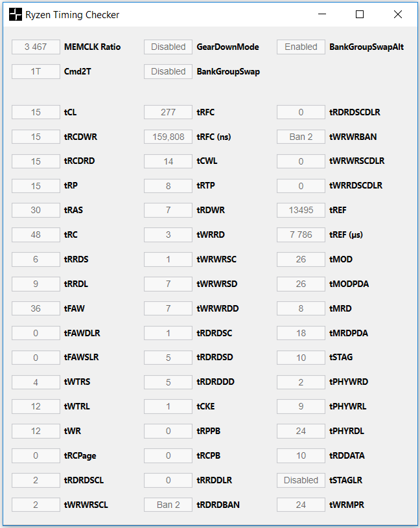The height and width of the screenshot is (528, 420).
Task: Click the tRDRDSCL value field
Action: click(x=36, y=480)
